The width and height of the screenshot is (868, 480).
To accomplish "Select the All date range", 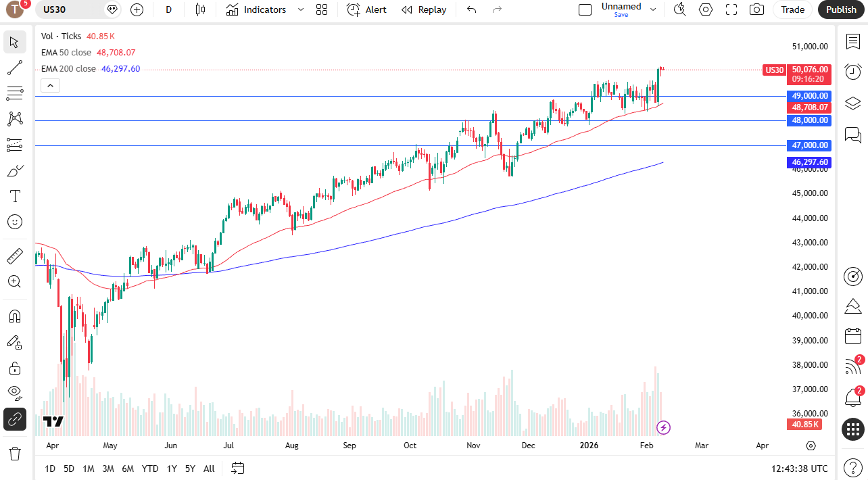I will [x=209, y=469].
